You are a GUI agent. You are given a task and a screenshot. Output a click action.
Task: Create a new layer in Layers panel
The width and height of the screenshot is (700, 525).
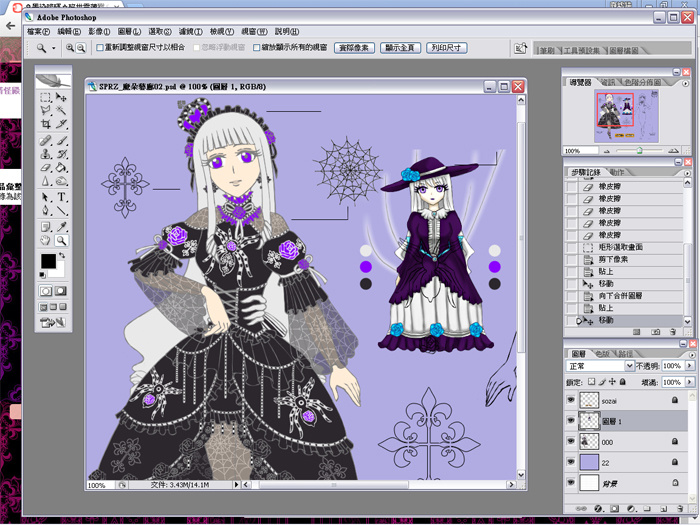click(664, 508)
